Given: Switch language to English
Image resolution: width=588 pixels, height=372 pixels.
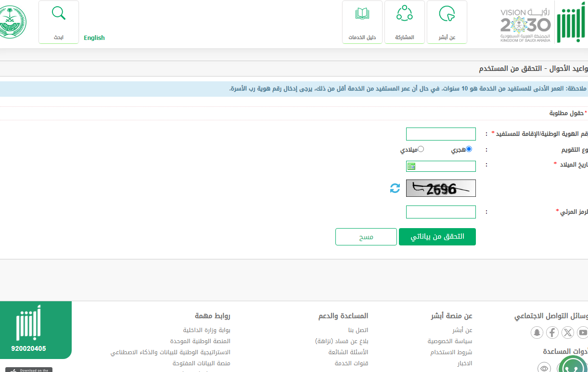Looking at the screenshot, I should [94, 38].
